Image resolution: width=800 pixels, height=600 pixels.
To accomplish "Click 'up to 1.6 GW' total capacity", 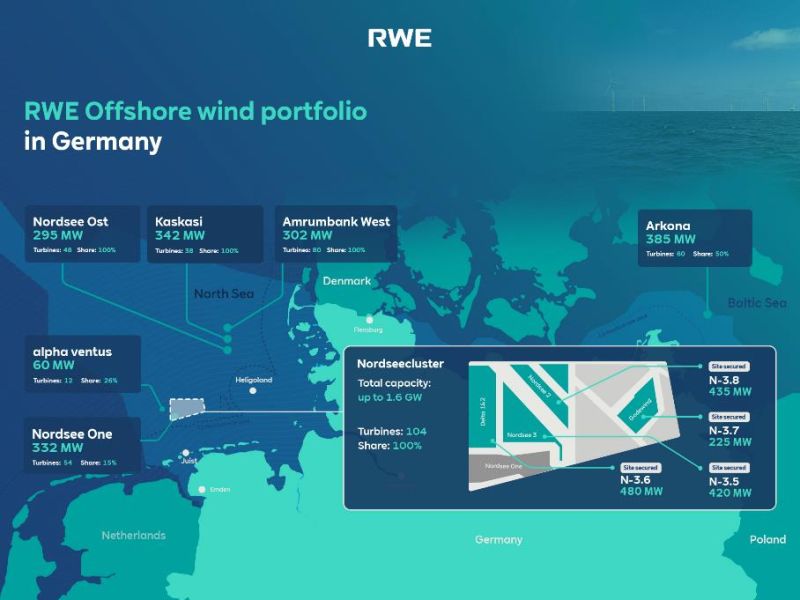I will coord(390,397).
